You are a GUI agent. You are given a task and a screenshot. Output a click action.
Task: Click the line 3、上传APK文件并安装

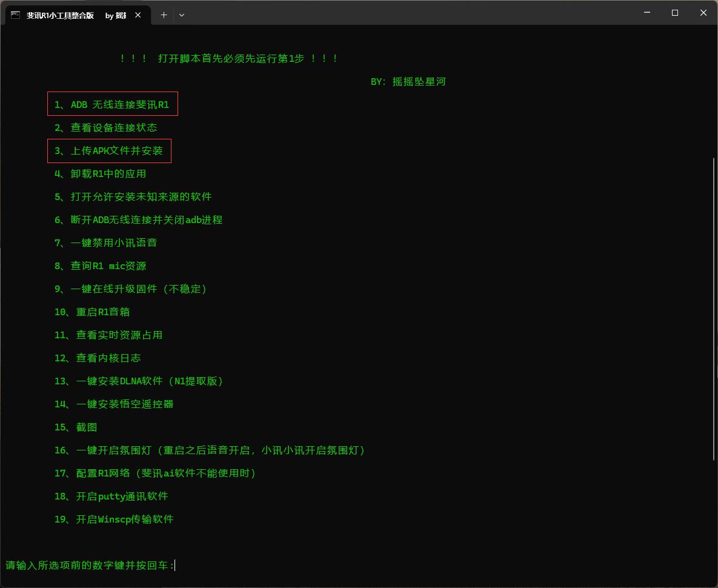(x=108, y=151)
